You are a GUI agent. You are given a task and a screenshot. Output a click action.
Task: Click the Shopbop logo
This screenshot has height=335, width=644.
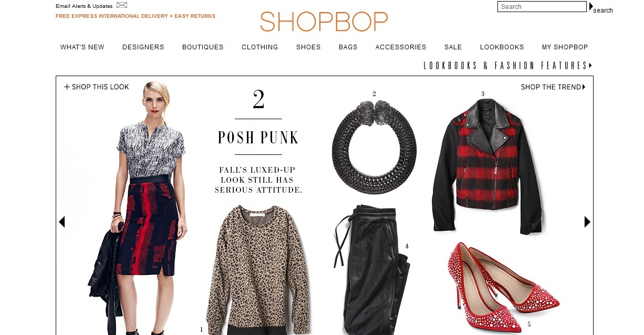pyautogui.click(x=324, y=22)
